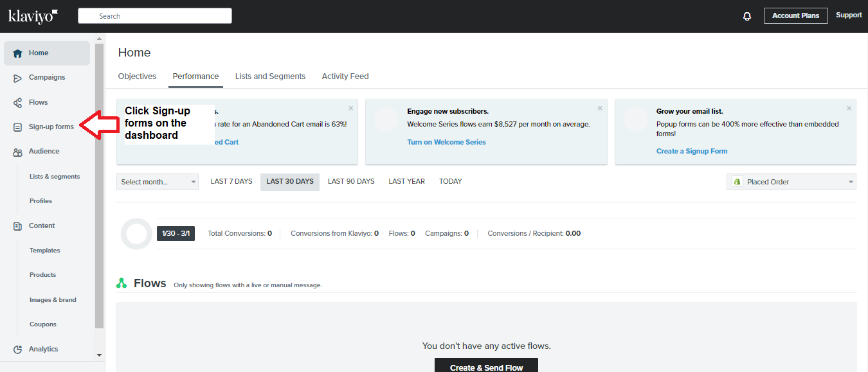Click the Create & Send Flow button
Viewport: 868px width, 372px height.
[486, 366]
